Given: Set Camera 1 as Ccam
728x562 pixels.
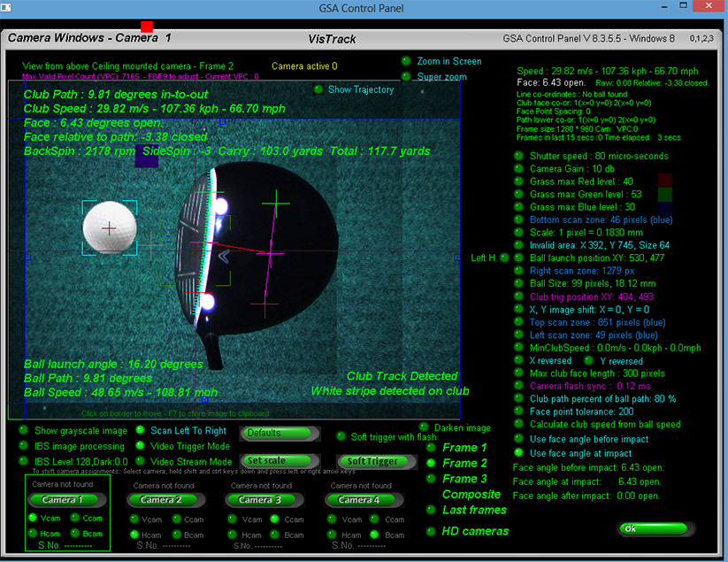Looking at the screenshot, I should click(x=75, y=518).
